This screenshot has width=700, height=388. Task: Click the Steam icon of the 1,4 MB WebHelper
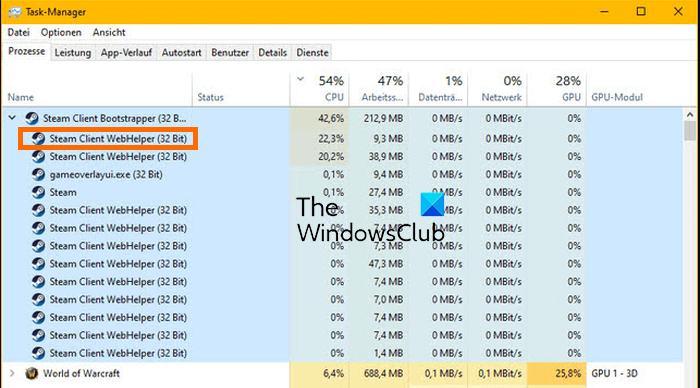click(x=38, y=353)
